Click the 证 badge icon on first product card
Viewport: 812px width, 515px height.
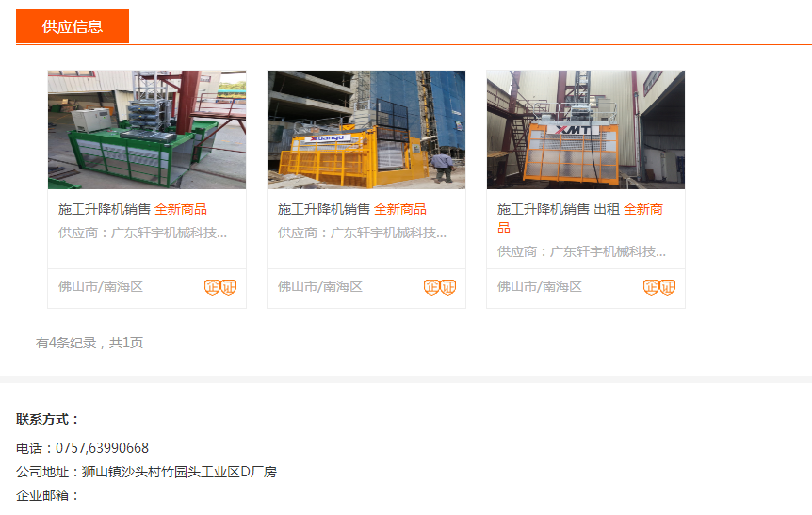229,287
